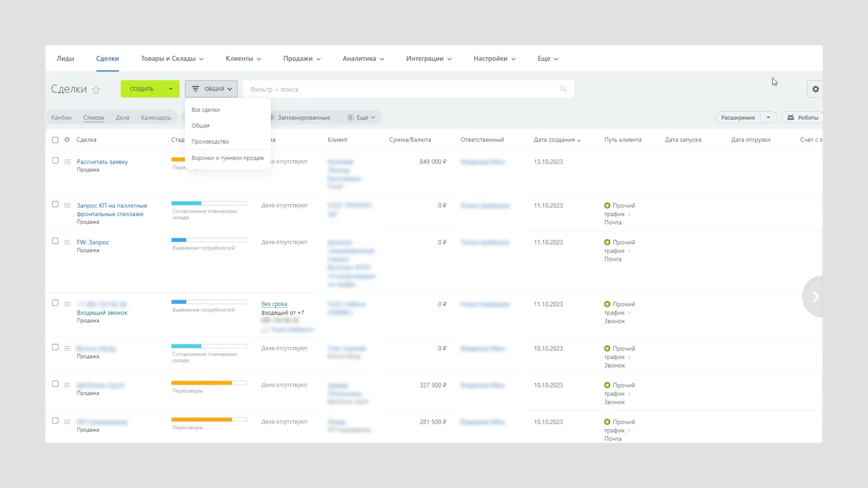Open the settings gear at top right
The width and height of the screenshot is (868, 488).
pyautogui.click(x=815, y=89)
